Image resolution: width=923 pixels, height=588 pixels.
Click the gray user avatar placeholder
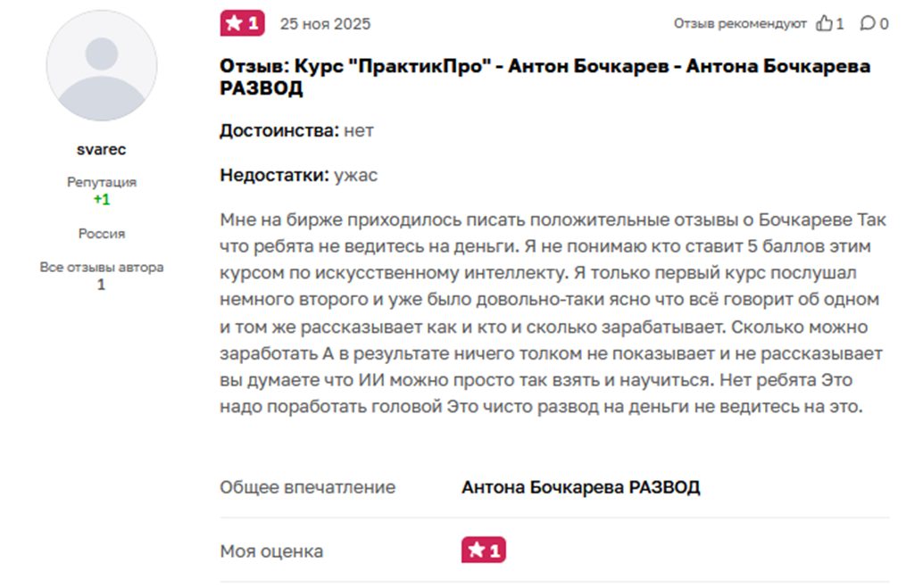101,67
